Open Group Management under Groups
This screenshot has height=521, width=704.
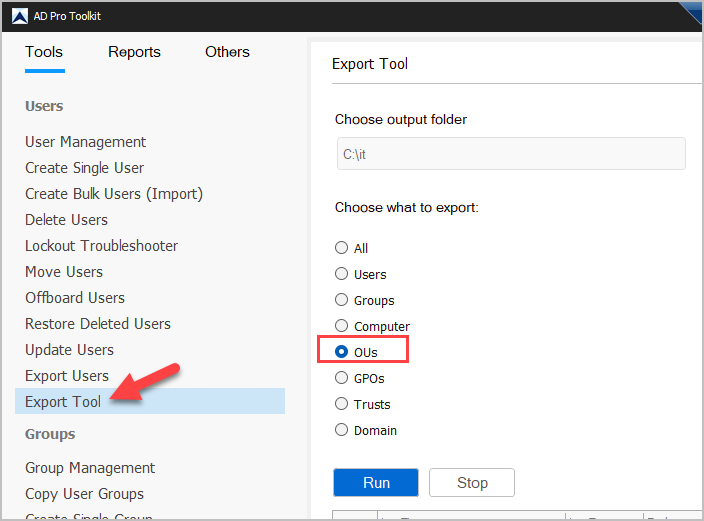[x=90, y=468]
